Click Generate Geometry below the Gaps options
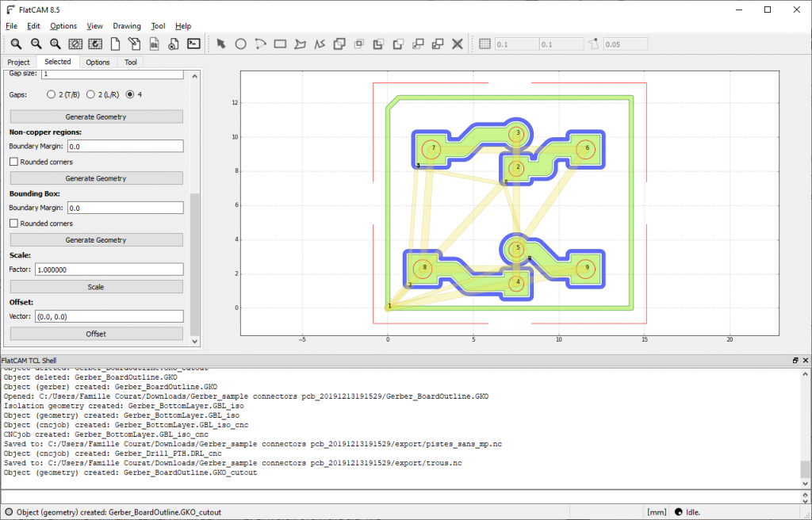 coord(96,117)
